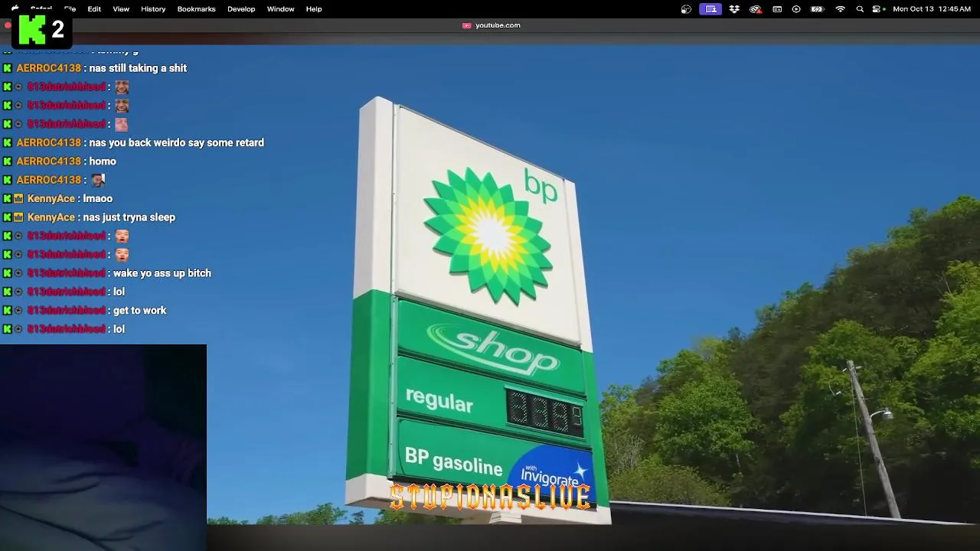Click the 'lol' message above 'get to work'
The image size is (980, 551).
point(119,292)
